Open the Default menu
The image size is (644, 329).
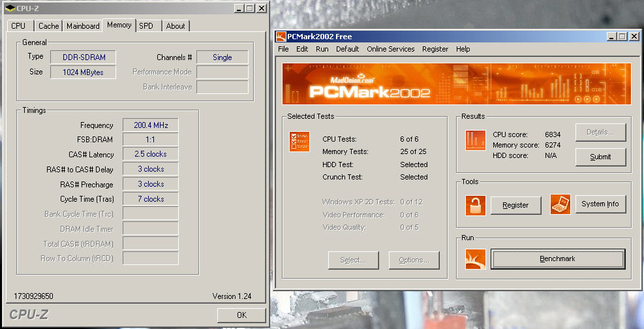[348, 49]
